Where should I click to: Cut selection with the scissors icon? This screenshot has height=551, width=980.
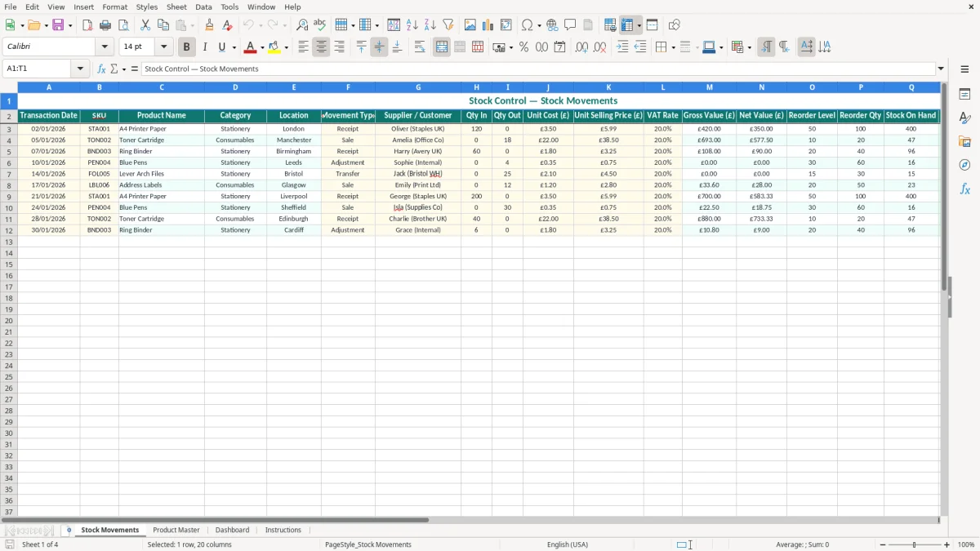coord(145,25)
